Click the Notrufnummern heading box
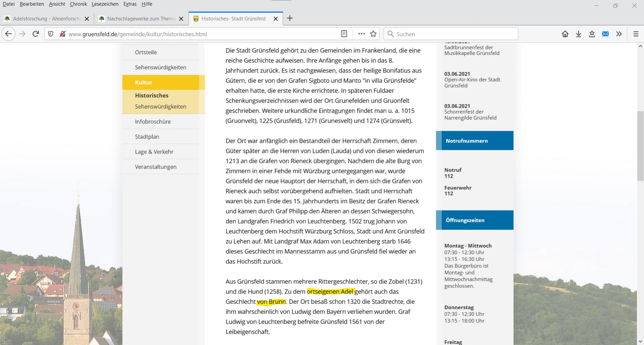Image resolution: width=644 pixels, height=345 pixels. [x=475, y=140]
